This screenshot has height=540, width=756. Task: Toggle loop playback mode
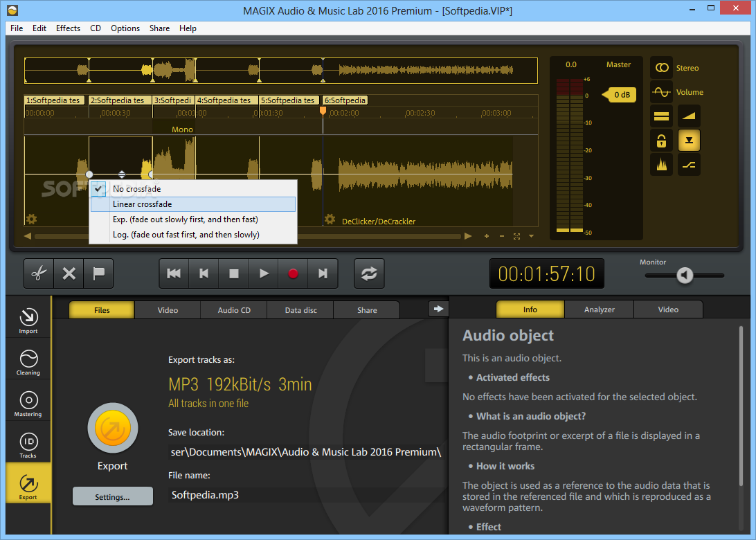click(x=369, y=273)
